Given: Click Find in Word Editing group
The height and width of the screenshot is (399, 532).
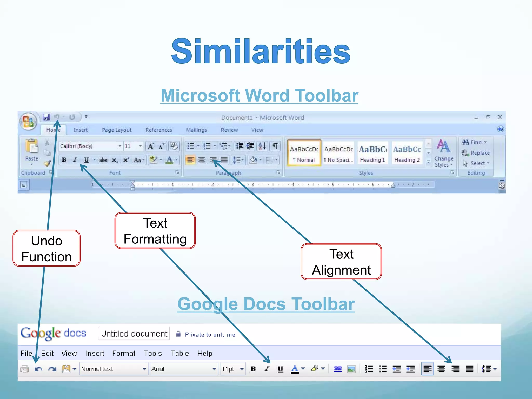Looking at the screenshot, I should pos(474,142).
